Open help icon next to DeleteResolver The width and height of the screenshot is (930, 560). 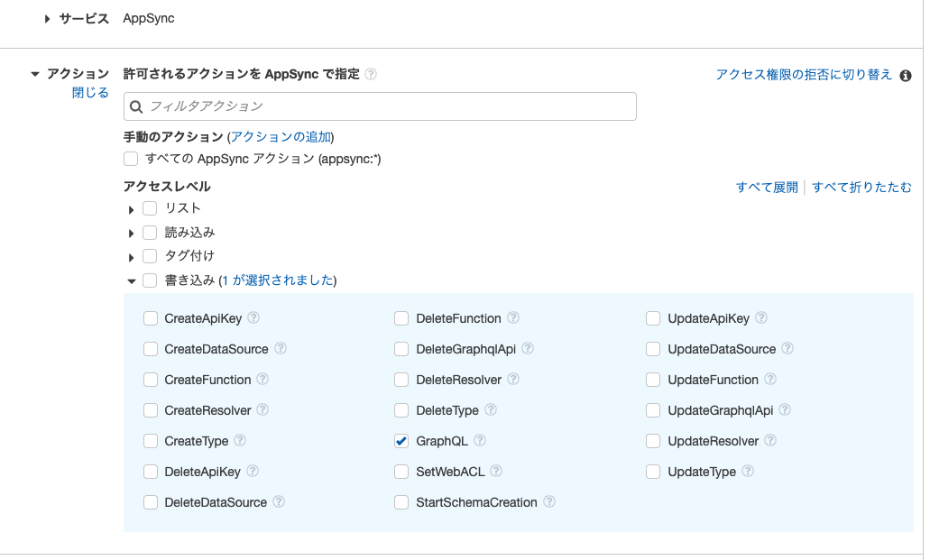tap(513, 379)
